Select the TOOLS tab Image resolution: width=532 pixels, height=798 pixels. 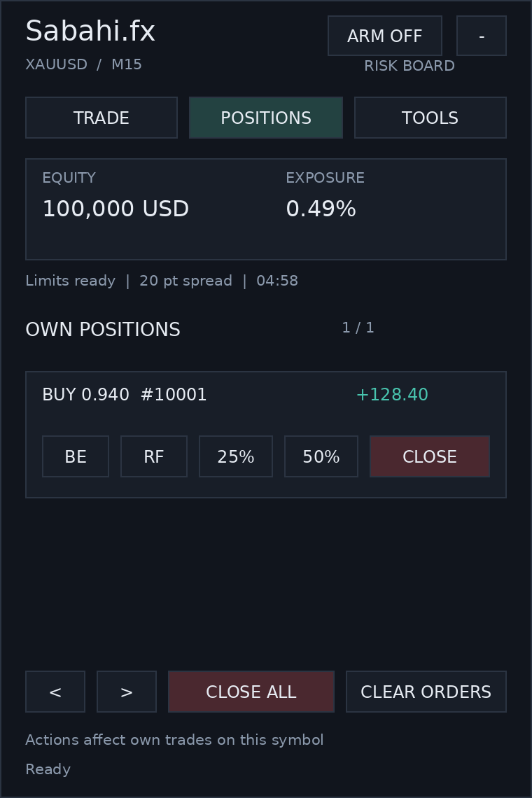(x=430, y=118)
